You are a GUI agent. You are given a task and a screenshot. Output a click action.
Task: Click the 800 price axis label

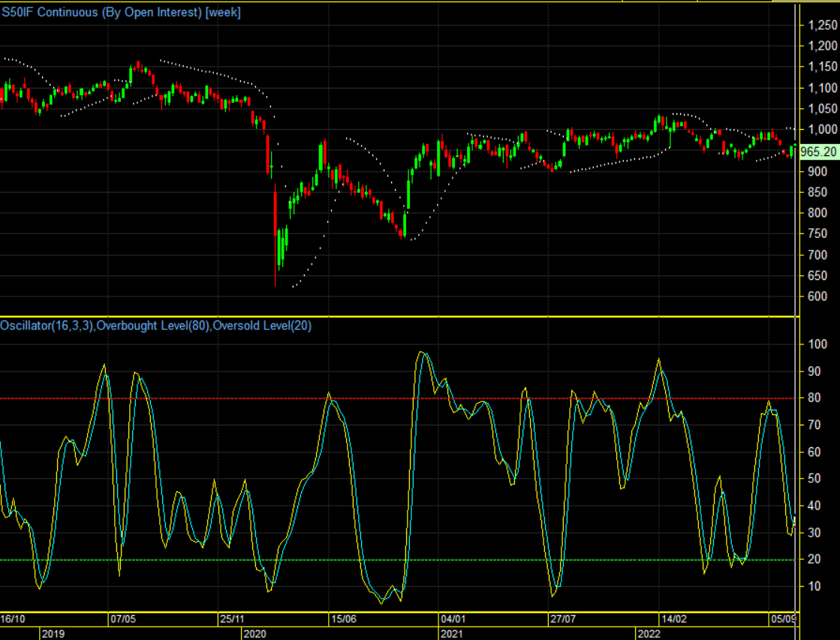coord(817,213)
